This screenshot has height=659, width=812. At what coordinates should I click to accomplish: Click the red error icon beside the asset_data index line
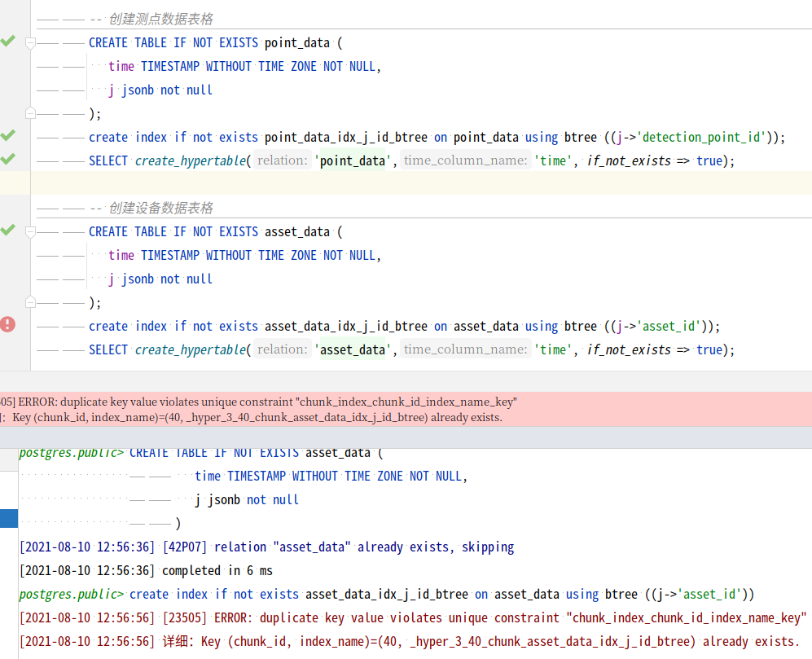pyautogui.click(x=7, y=323)
